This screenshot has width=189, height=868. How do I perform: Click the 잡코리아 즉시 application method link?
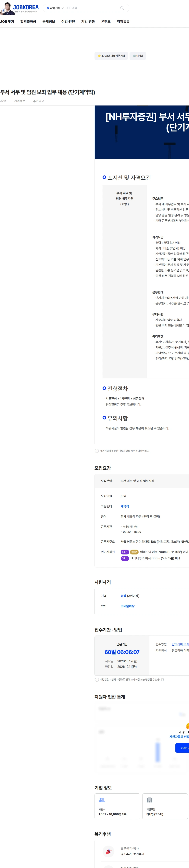[180, 644]
